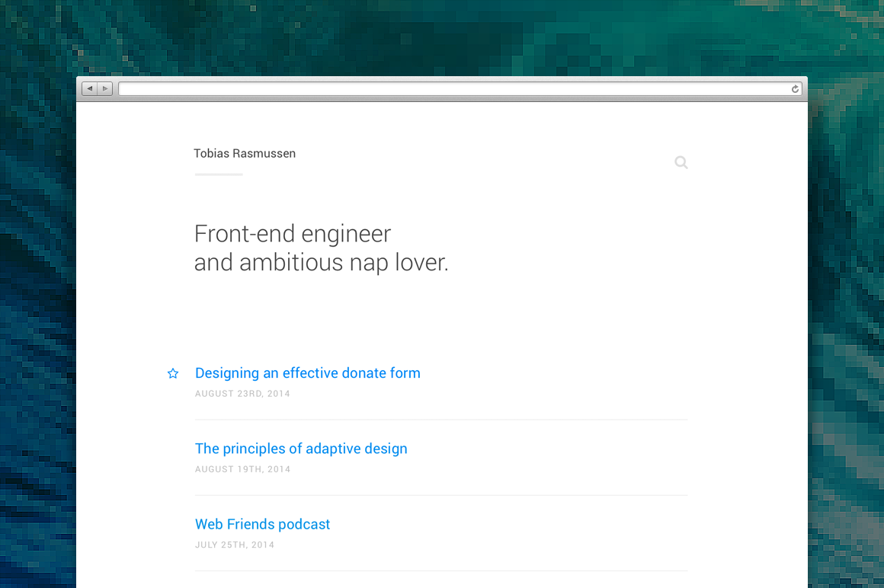Click the divider below the donate form post
The image size is (884, 588).
[441, 420]
